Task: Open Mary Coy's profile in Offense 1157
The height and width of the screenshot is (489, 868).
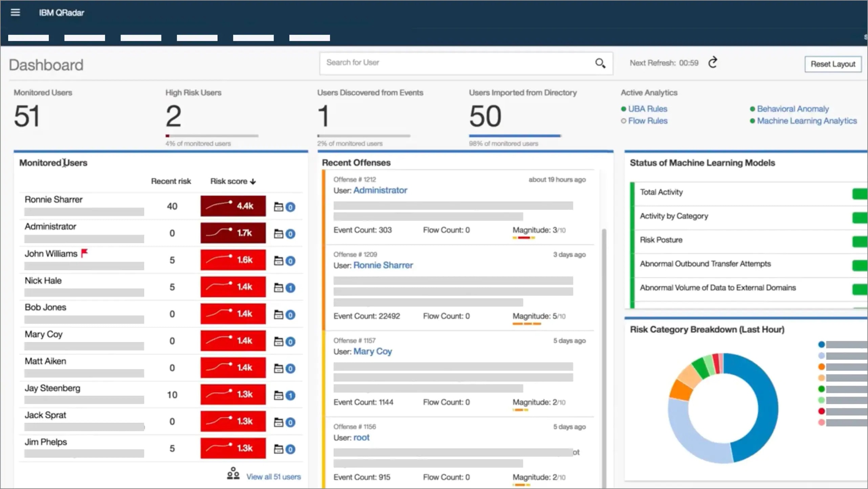Action: (x=373, y=352)
